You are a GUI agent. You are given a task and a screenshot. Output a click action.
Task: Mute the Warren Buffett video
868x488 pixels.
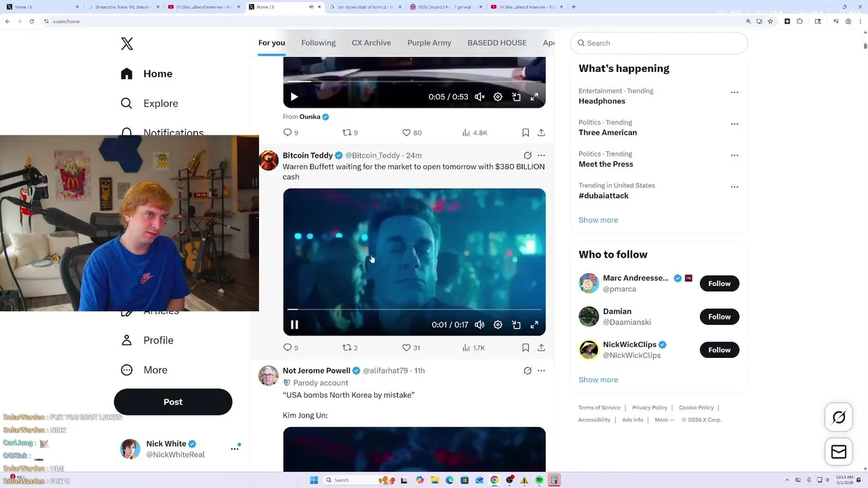click(479, 325)
